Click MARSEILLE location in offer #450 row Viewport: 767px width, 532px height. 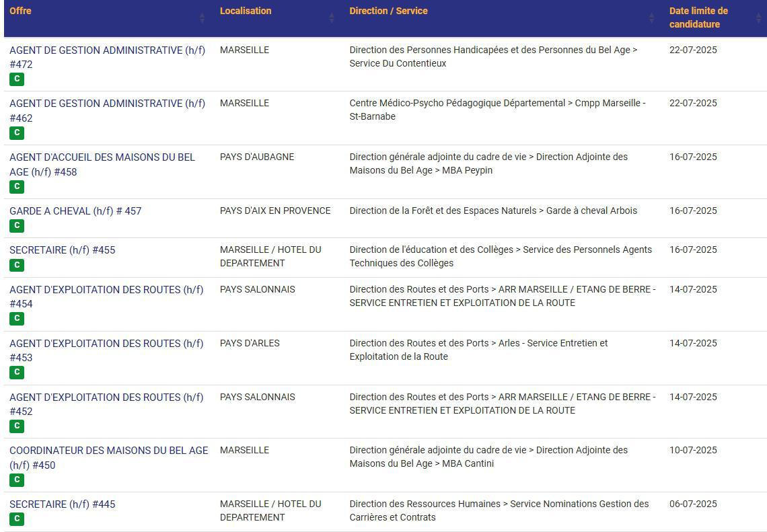[x=245, y=451]
